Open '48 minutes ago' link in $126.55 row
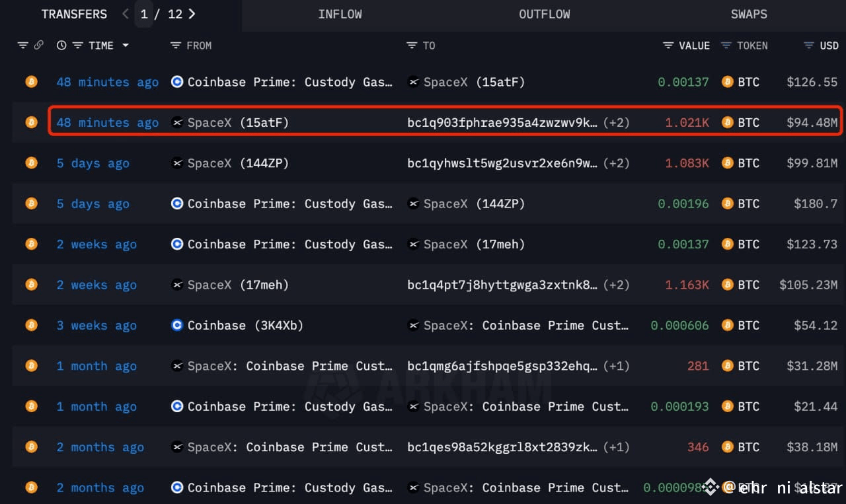The width and height of the screenshot is (846, 504). click(107, 82)
